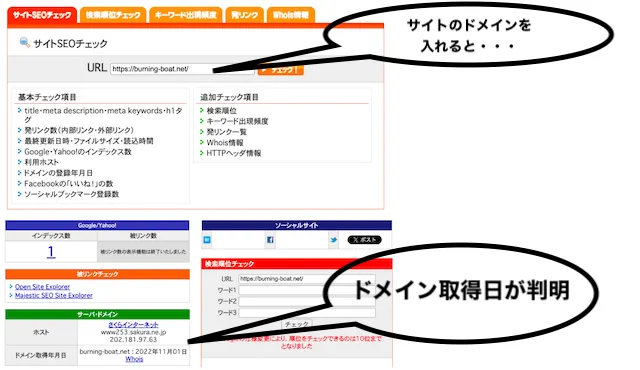Click the burning-boat.net 2022年11月01日 date text
This screenshot has height=370, width=640.
(133, 351)
